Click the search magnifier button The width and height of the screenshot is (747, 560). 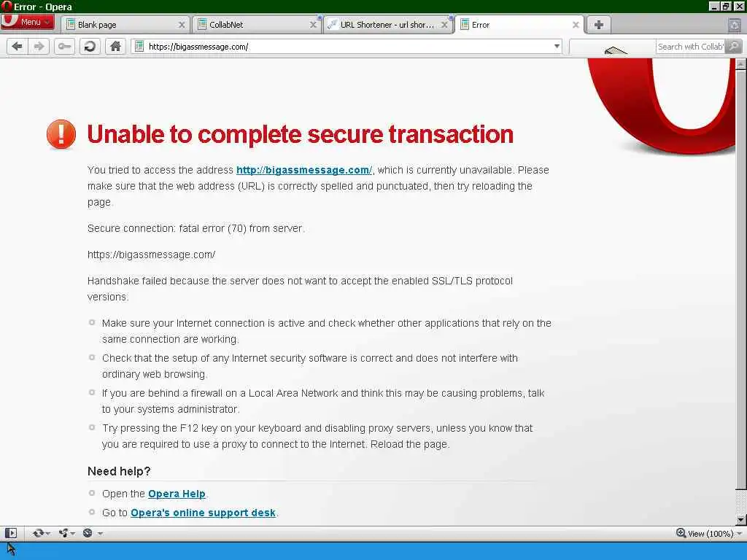[x=734, y=46]
